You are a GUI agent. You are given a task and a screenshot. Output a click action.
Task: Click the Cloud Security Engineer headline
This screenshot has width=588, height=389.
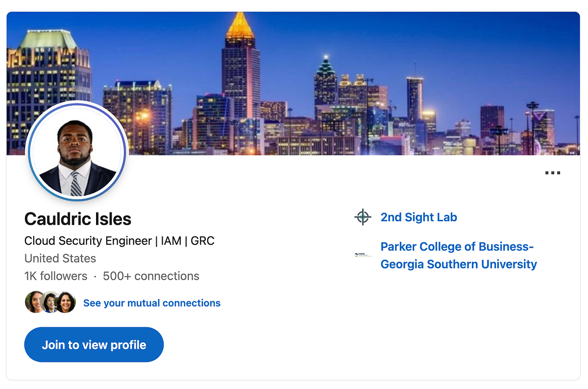click(x=120, y=241)
